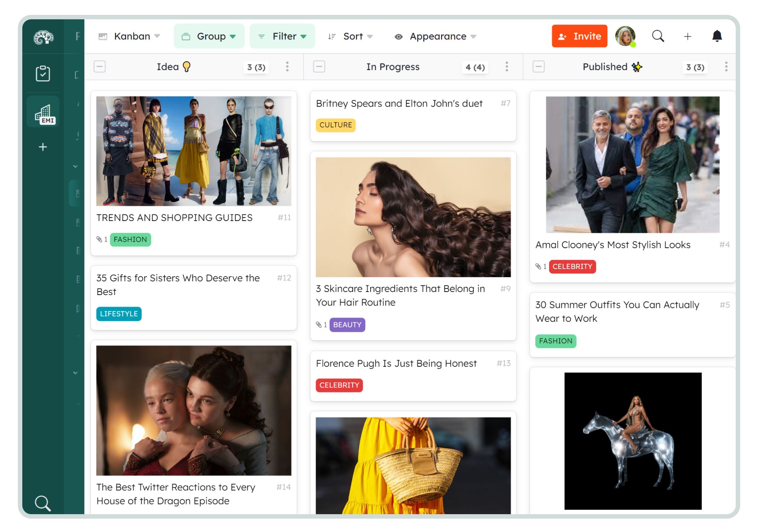This screenshot has width=758, height=532.
Task: Expand the lower sidebar chevron section
Action: (75, 373)
